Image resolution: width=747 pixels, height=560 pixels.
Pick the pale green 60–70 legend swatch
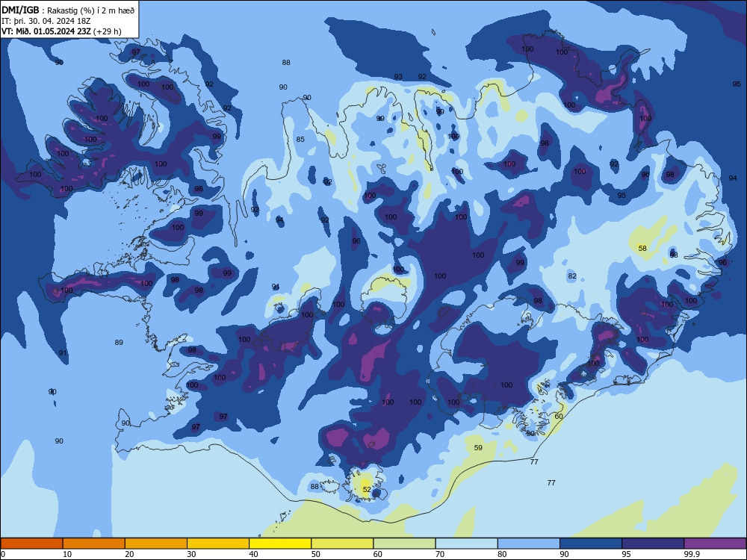404,544
